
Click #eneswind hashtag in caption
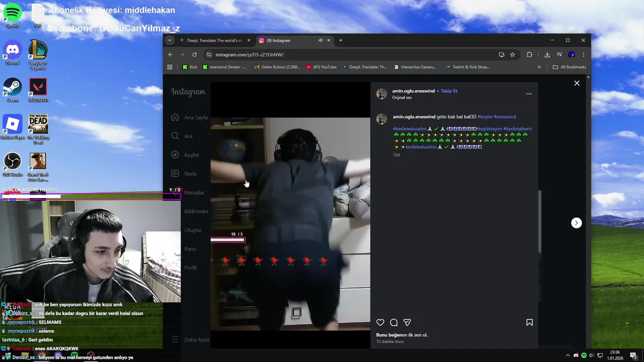click(505, 117)
